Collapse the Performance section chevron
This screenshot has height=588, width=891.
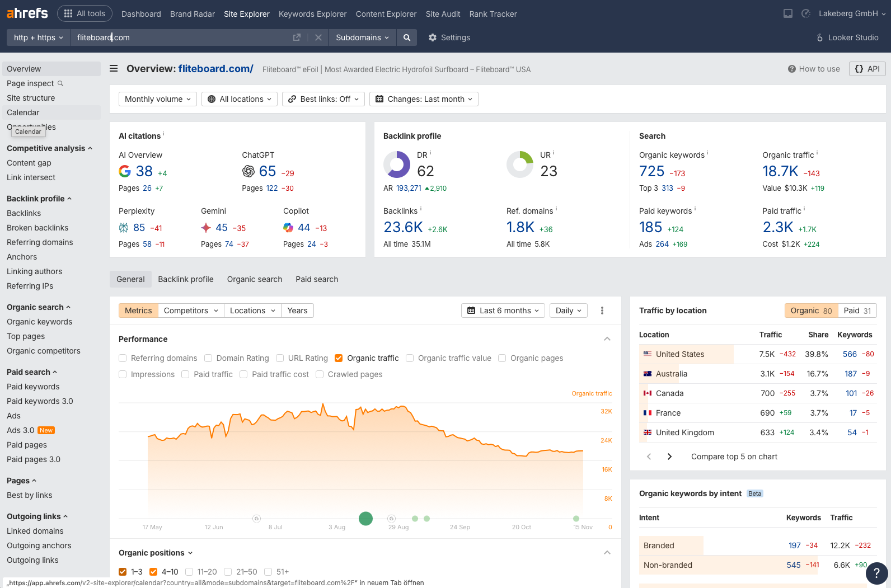pos(607,339)
